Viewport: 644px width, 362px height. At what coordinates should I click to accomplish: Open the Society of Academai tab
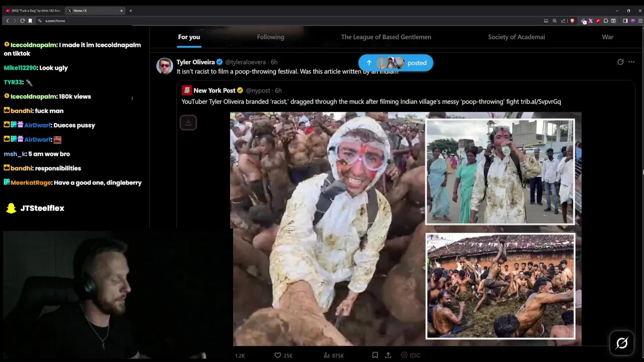tap(516, 37)
